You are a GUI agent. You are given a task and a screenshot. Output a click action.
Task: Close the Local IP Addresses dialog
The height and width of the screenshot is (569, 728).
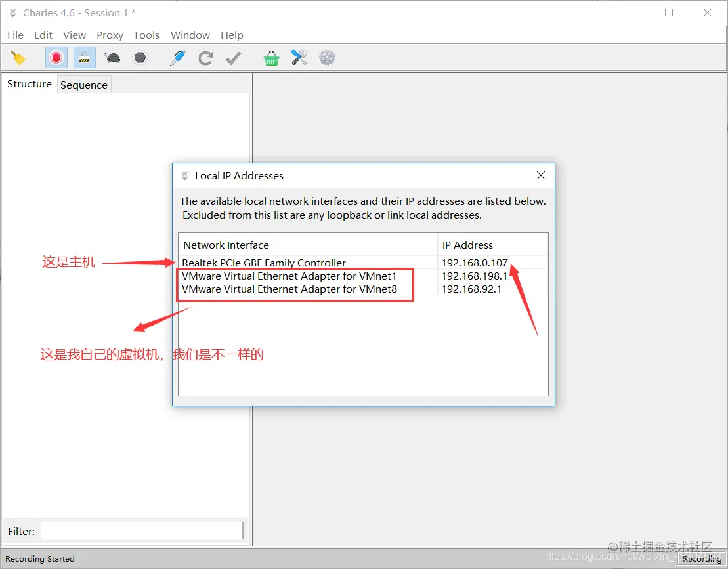coord(541,175)
